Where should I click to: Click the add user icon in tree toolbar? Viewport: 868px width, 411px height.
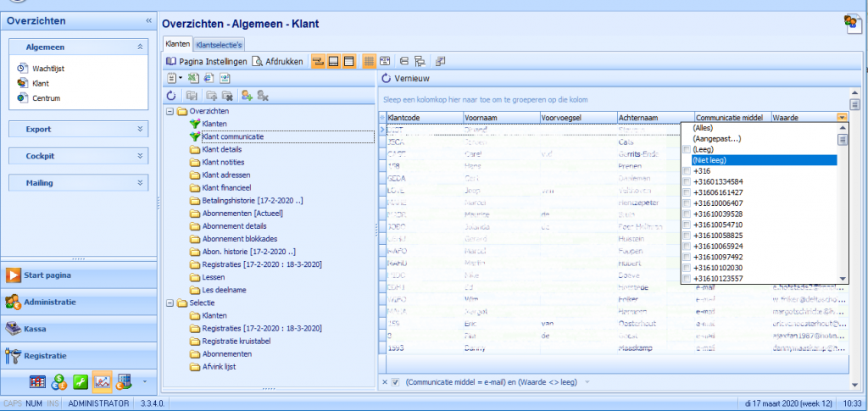(247, 96)
